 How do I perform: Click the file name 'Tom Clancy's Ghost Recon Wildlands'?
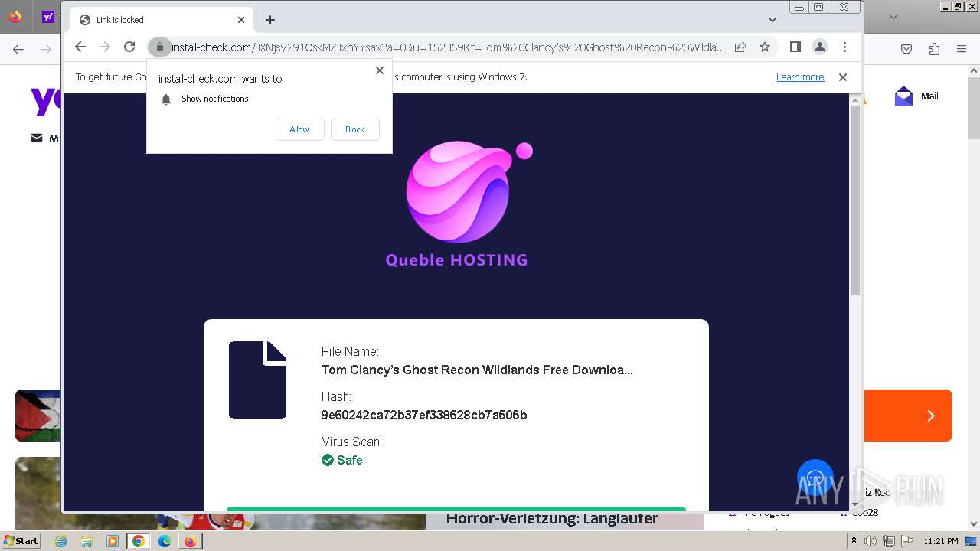click(477, 370)
